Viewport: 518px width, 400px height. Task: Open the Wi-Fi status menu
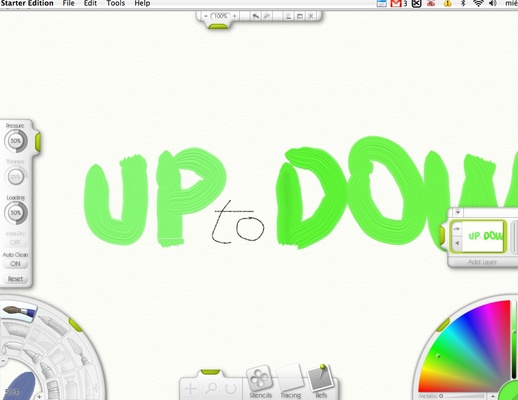point(478,3)
